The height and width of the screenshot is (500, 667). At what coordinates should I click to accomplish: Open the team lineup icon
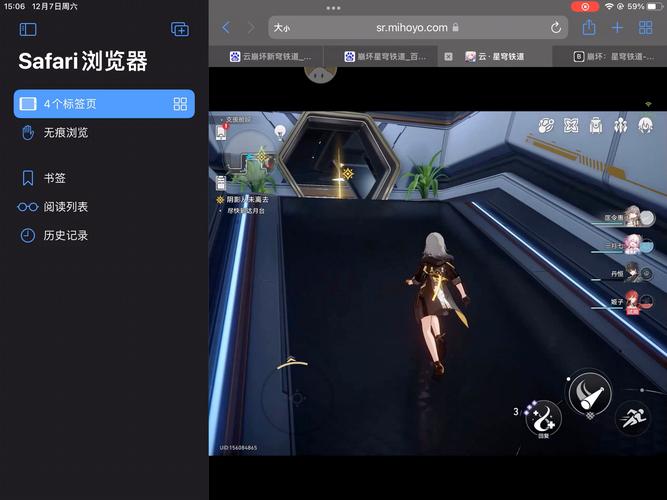(x=620, y=126)
